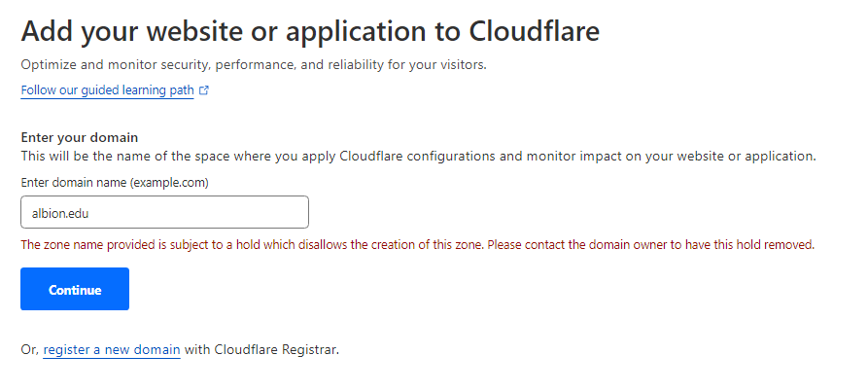This screenshot has width=868, height=391.
Task: Open the 'register a new domain' link
Action: click(x=112, y=349)
